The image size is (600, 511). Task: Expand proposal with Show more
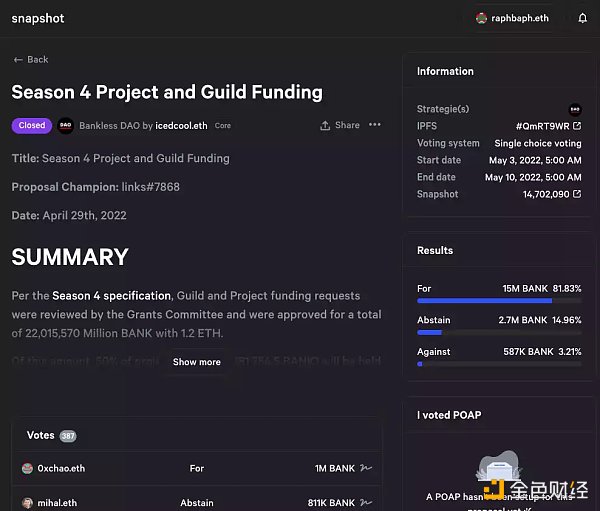pyautogui.click(x=197, y=362)
